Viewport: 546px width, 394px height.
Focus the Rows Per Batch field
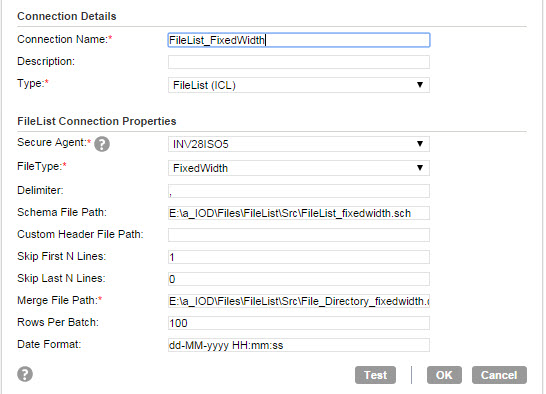point(299,323)
